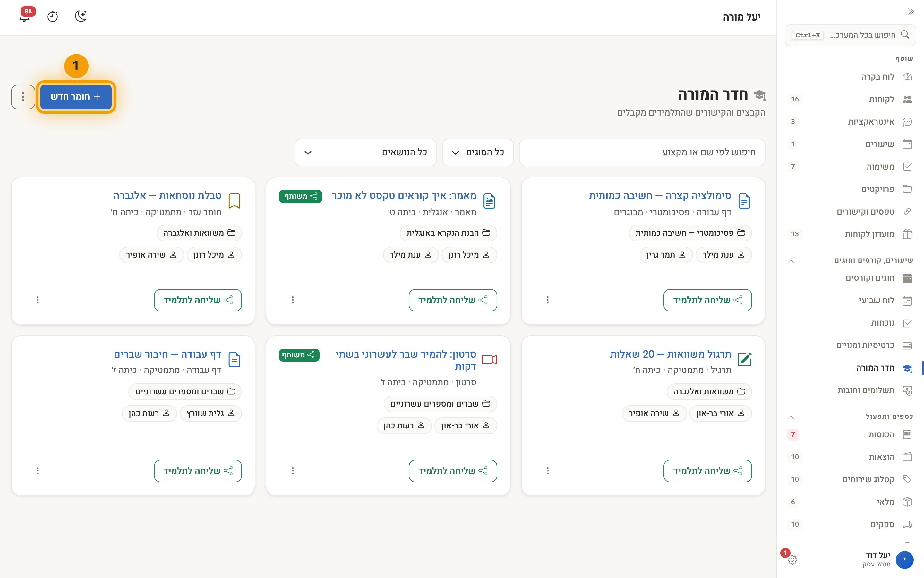Click שליחה לתלמיד on סרטון card
The height and width of the screenshot is (578, 924).
(x=453, y=471)
